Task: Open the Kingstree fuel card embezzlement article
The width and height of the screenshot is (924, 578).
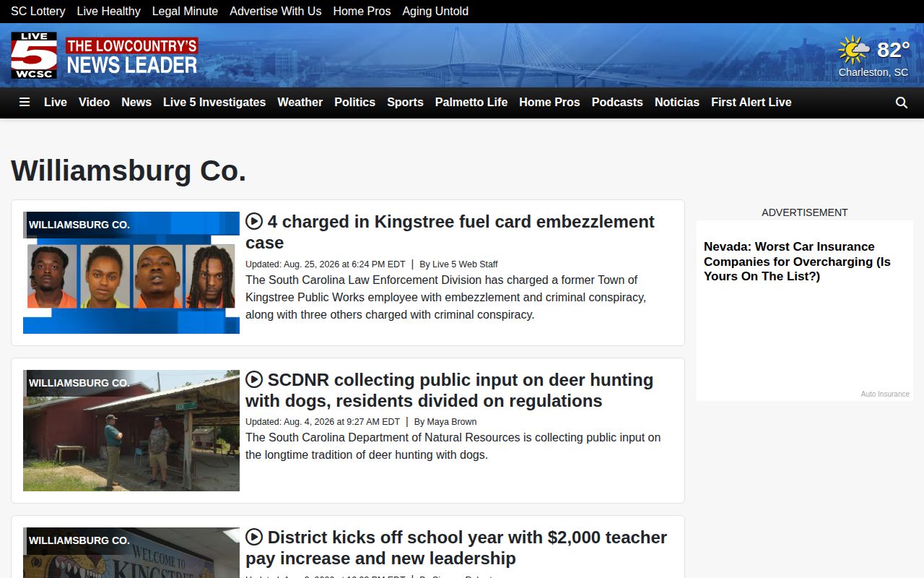Action: [450, 232]
